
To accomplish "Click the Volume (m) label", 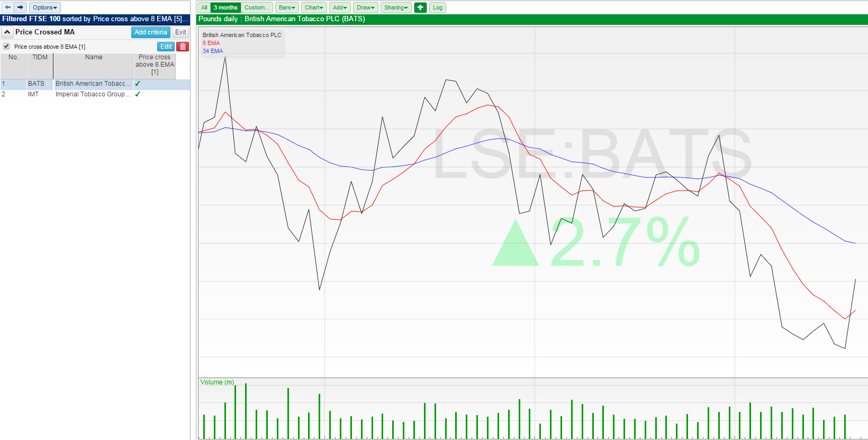I will [x=217, y=382].
